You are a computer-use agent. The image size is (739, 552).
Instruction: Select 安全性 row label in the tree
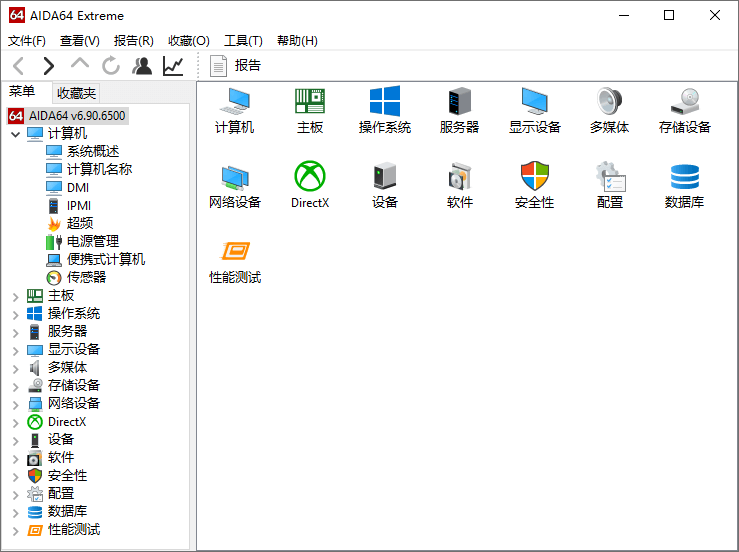coord(67,476)
